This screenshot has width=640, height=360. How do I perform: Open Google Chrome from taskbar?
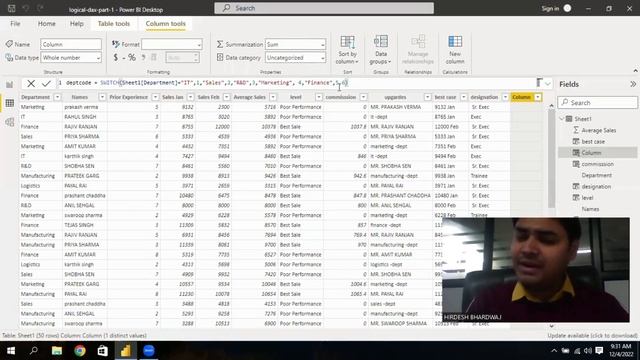pyautogui.click(x=80, y=351)
